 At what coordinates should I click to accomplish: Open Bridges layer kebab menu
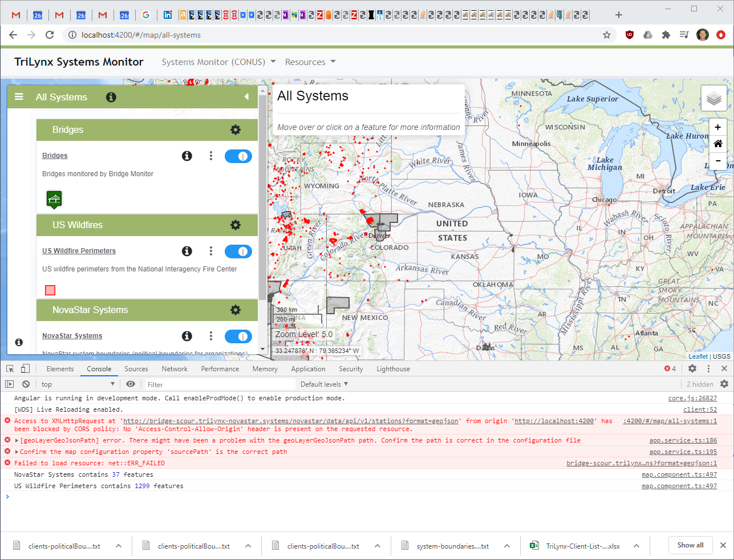tap(211, 156)
